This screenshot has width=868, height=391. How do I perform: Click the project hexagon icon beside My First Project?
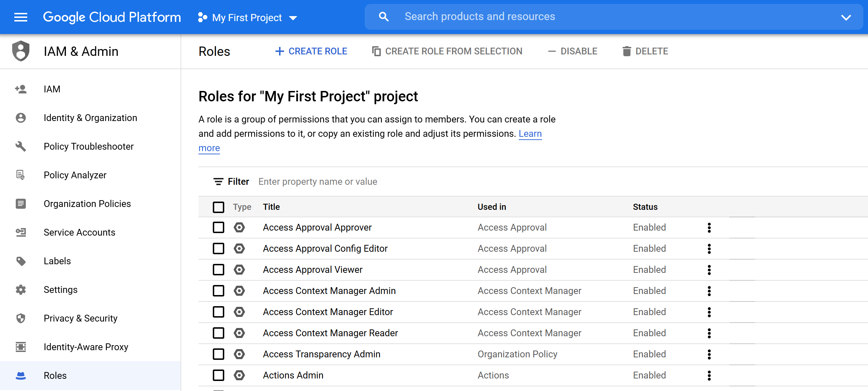(202, 17)
